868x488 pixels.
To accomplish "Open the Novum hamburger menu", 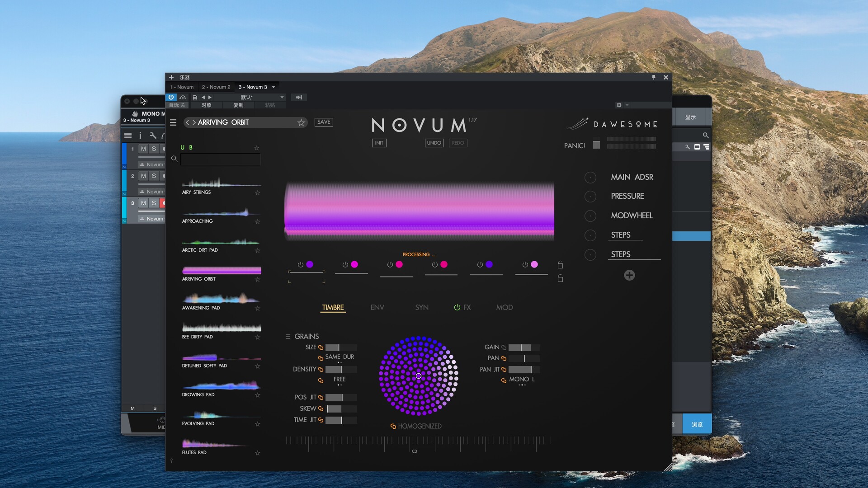I will 173,122.
